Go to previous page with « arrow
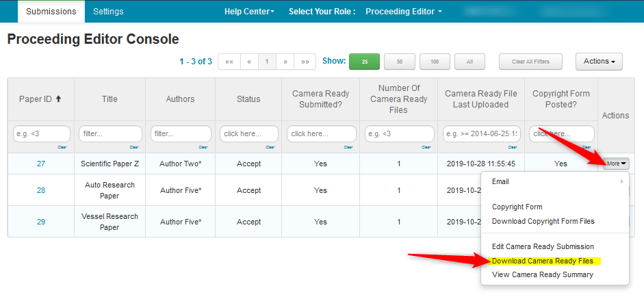The image size is (644, 297). tap(249, 62)
